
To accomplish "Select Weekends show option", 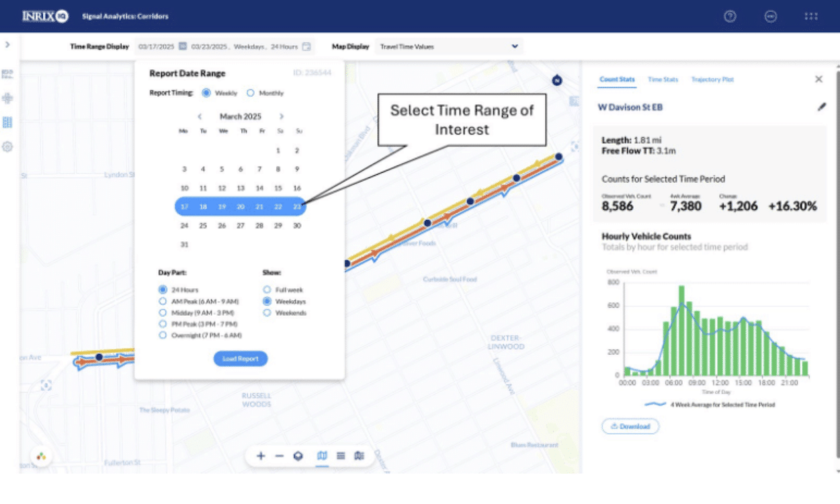I will tap(267, 312).
